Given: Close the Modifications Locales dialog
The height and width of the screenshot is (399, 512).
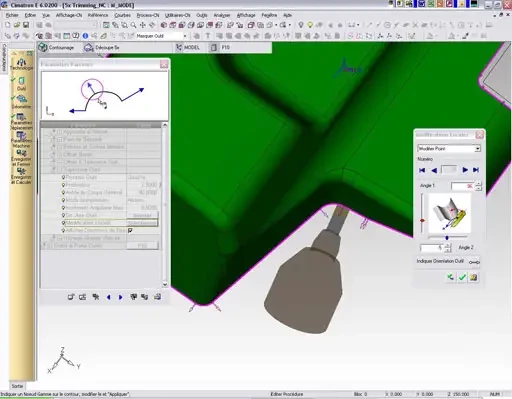Looking at the screenshot, I should (479, 135).
